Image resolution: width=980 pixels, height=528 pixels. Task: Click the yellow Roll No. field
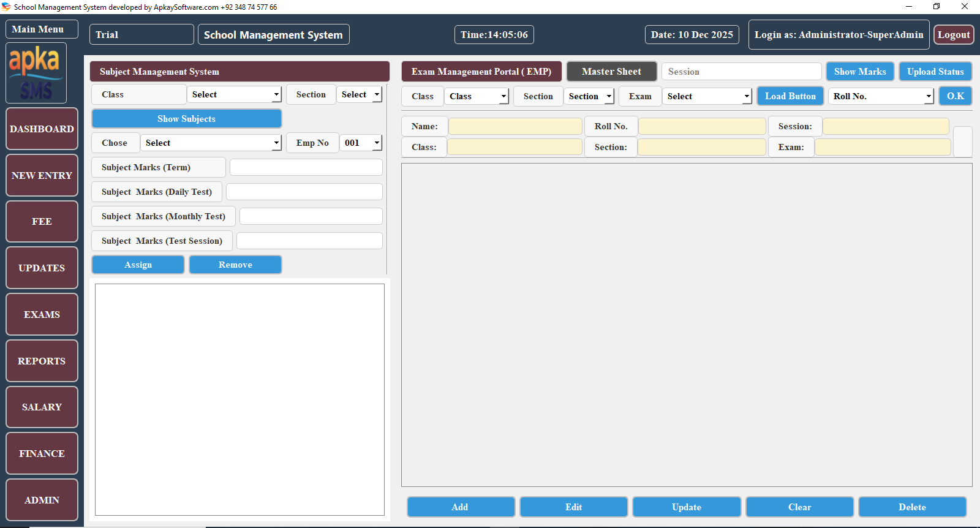(702, 126)
